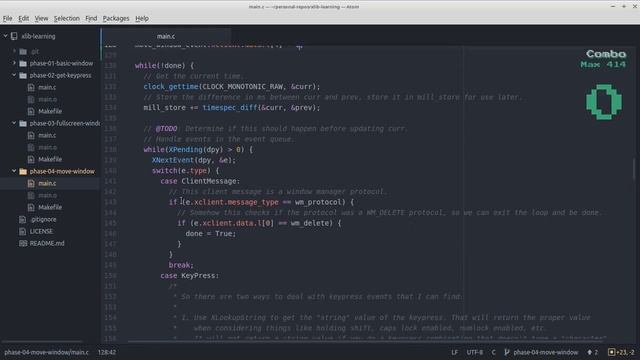The image size is (640, 360).
Task: Change the UTF-8 encoding selector
Action: pos(475,352)
